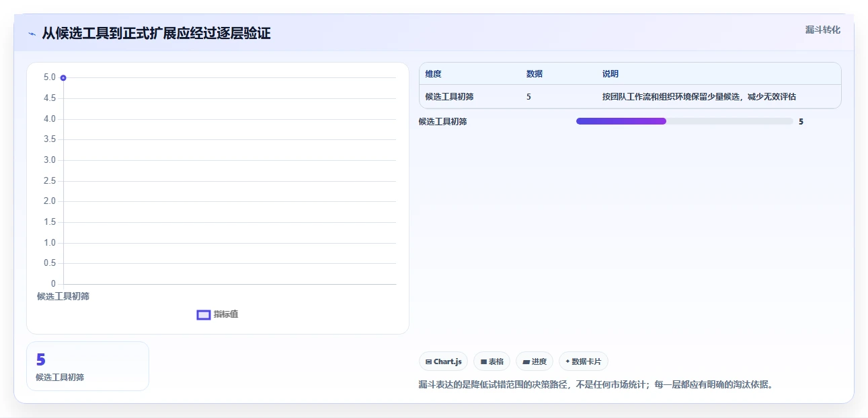The image size is (868, 418).
Task: Click the y-axis value 2.5
Action: click(x=50, y=181)
